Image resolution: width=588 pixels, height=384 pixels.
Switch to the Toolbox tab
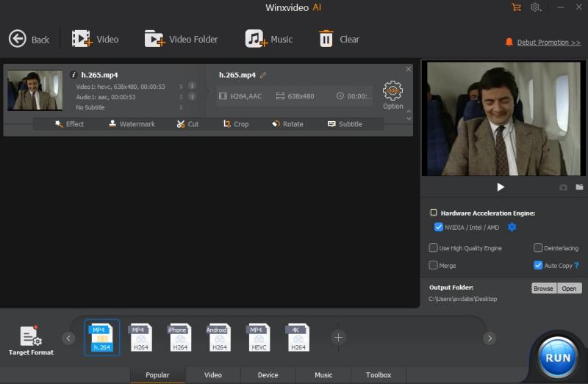click(x=379, y=375)
